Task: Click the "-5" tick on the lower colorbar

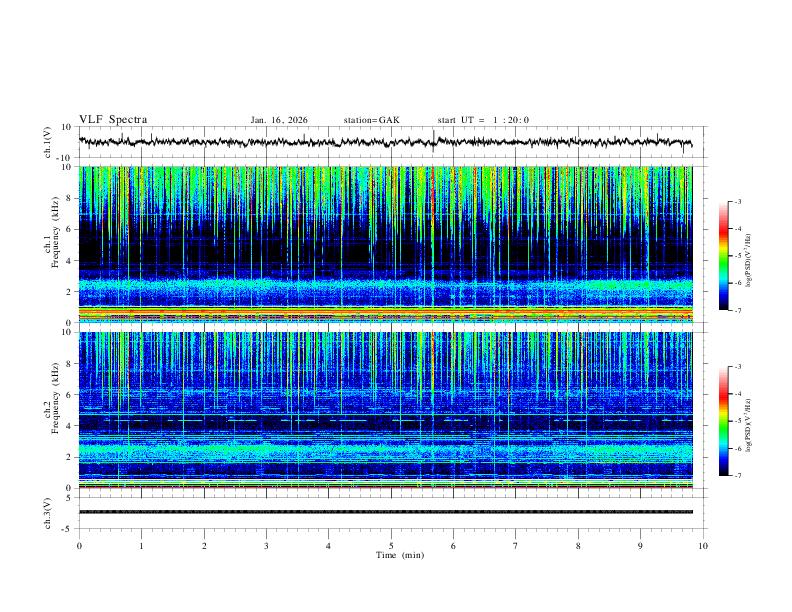Action: [737, 421]
